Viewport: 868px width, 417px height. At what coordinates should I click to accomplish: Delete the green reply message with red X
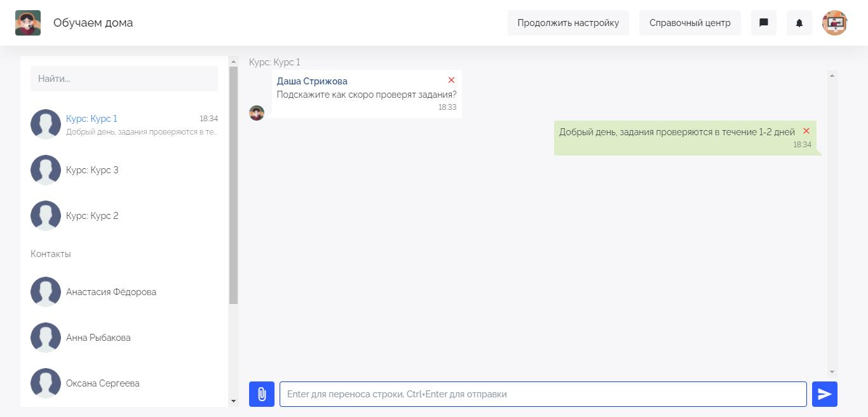[806, 131]
